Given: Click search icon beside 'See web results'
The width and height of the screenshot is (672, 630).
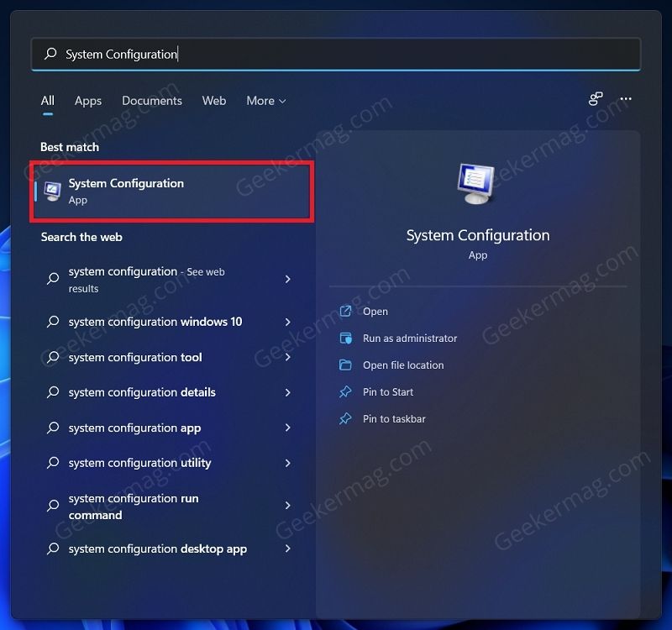Looking at the screenshot, I should pyautogui.click(x=53, y=279).
